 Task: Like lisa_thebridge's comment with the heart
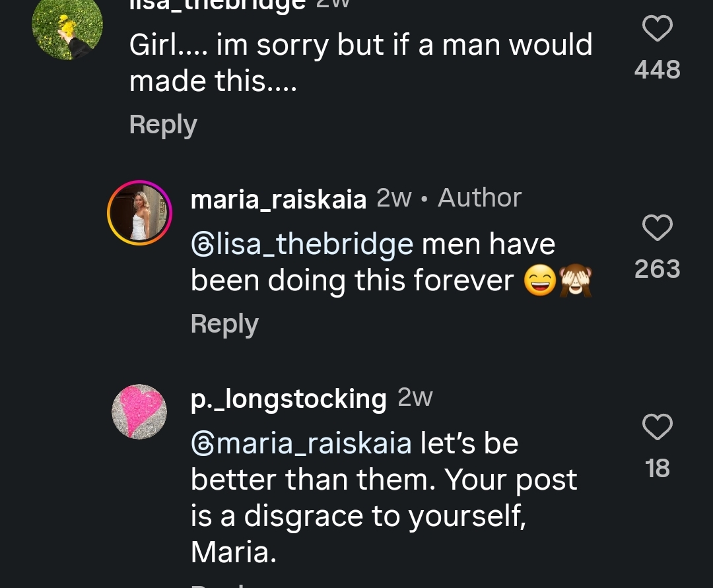click(x=657, y=30)
